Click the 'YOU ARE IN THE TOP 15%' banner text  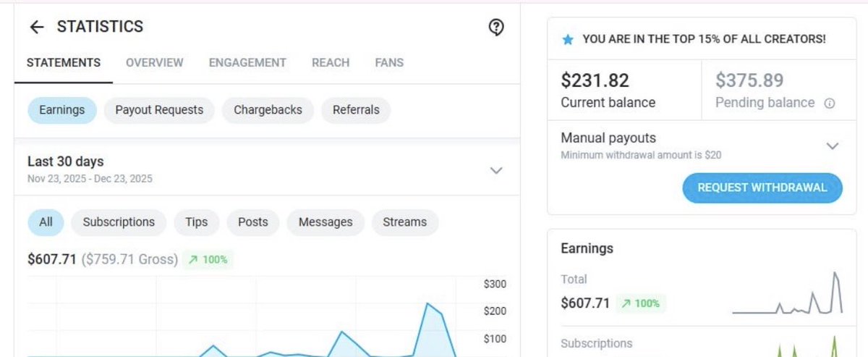tap(704, 39)
